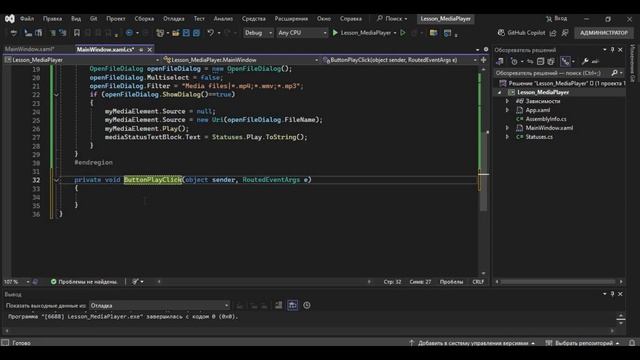Collapse the if block on line 22

click(57, 95)
